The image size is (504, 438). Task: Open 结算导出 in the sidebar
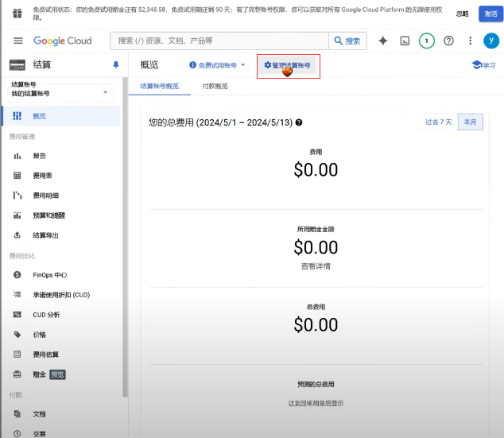pos(45,235)
